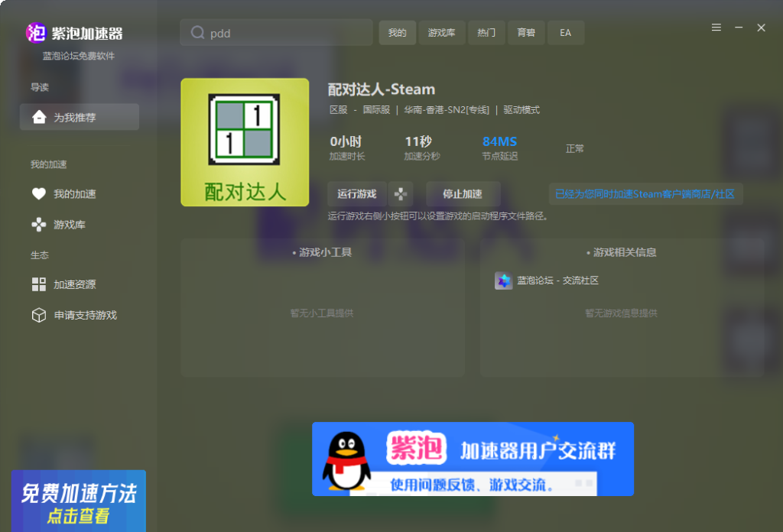Screen dimensions: 783x532
Task: Open the 育碧 tab
Action: [x=526, y=33]
